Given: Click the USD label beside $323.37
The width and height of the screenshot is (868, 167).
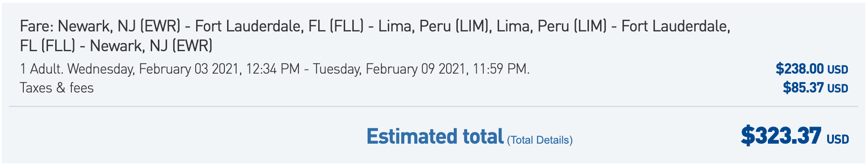Looking at the screenshot, I should 837,140.
